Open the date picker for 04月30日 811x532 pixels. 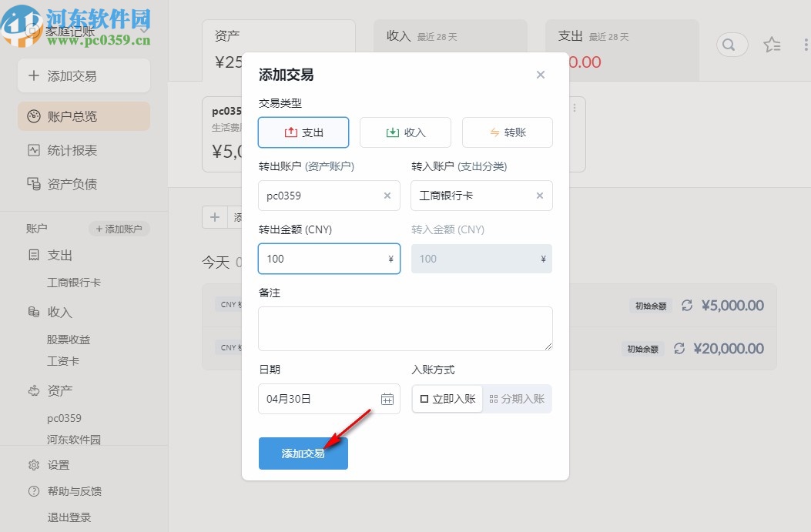[x=389, y=399]
